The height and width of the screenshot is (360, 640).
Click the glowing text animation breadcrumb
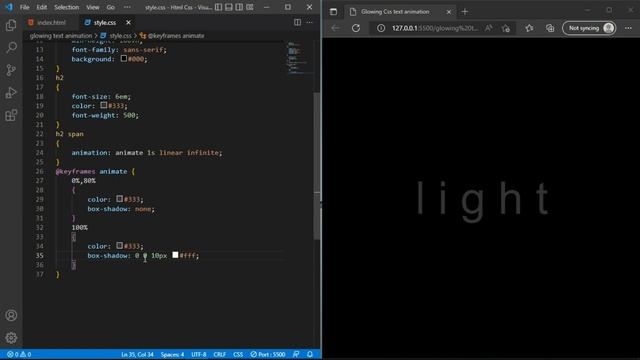point(61,36)
